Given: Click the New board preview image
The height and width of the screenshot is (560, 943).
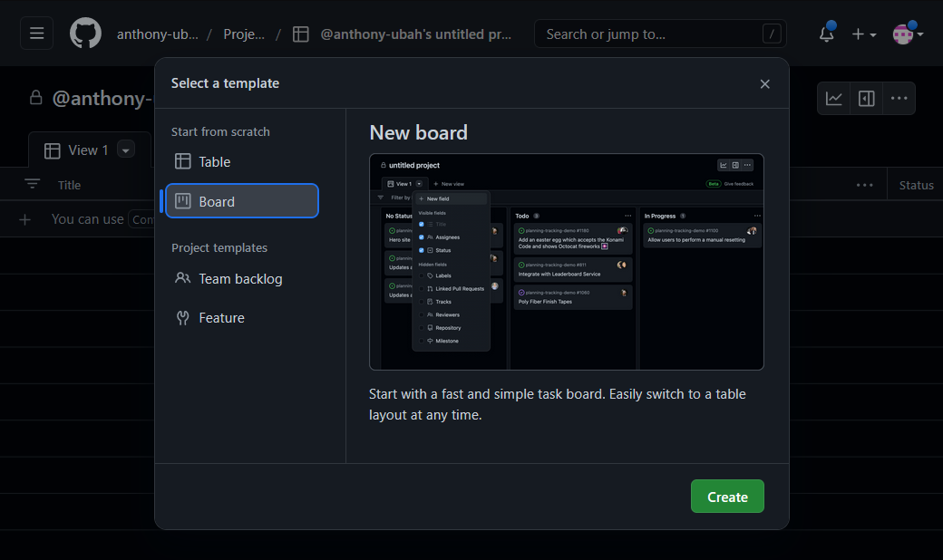Looking at the screenshot, I should click(566, 262).
